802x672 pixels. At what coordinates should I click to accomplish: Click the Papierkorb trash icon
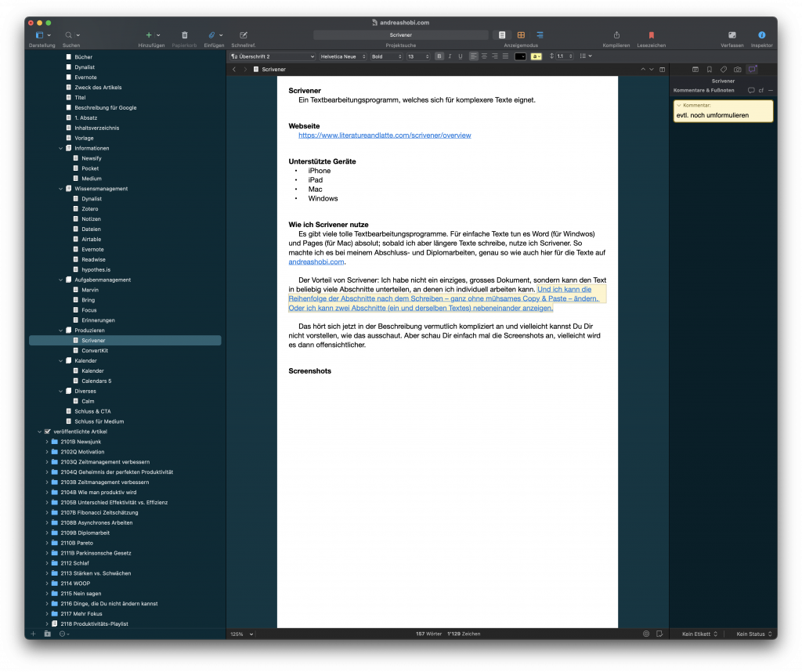[185, 35]
